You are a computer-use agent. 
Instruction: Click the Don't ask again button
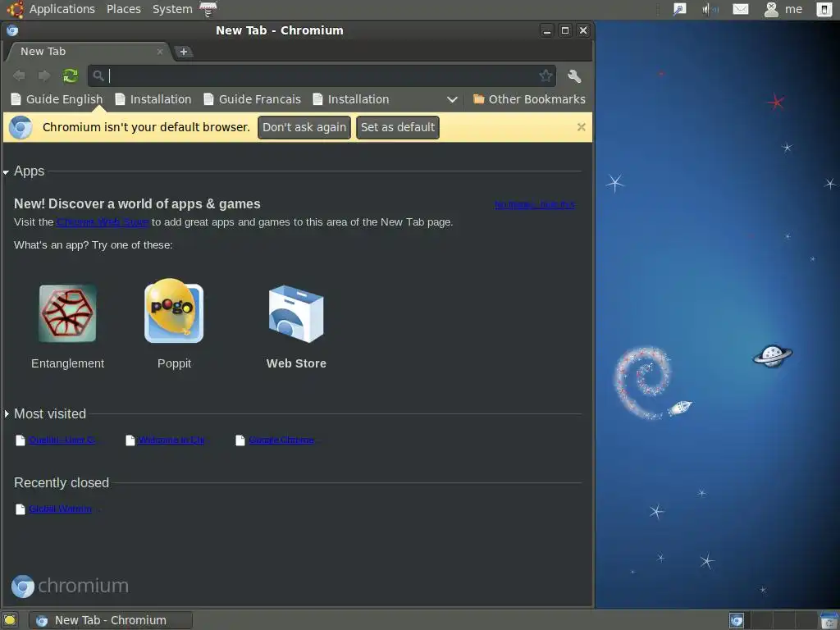coord(304,127)
